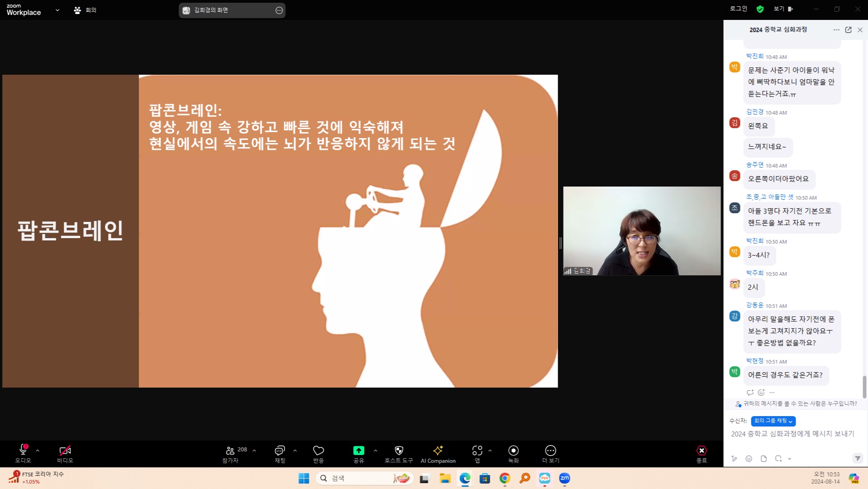Click the chat panel scrollbar thumb

tap(864, 387)
